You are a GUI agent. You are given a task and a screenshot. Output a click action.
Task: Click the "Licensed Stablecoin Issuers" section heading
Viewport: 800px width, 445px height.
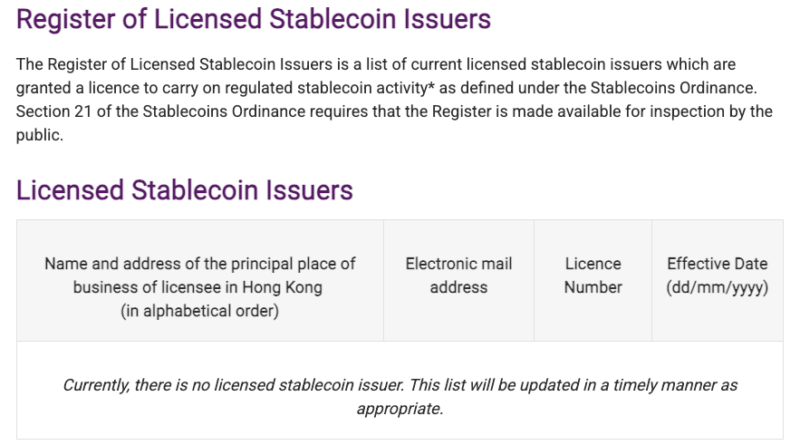185,190
